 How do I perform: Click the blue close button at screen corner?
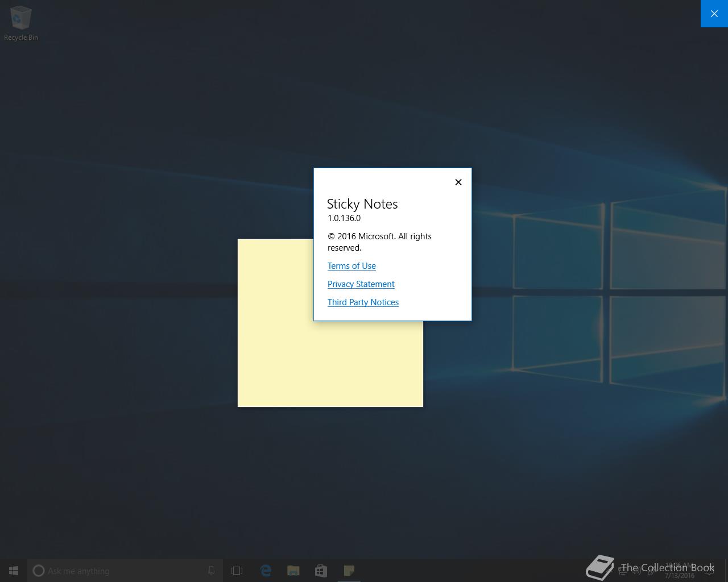coord(714,14)
